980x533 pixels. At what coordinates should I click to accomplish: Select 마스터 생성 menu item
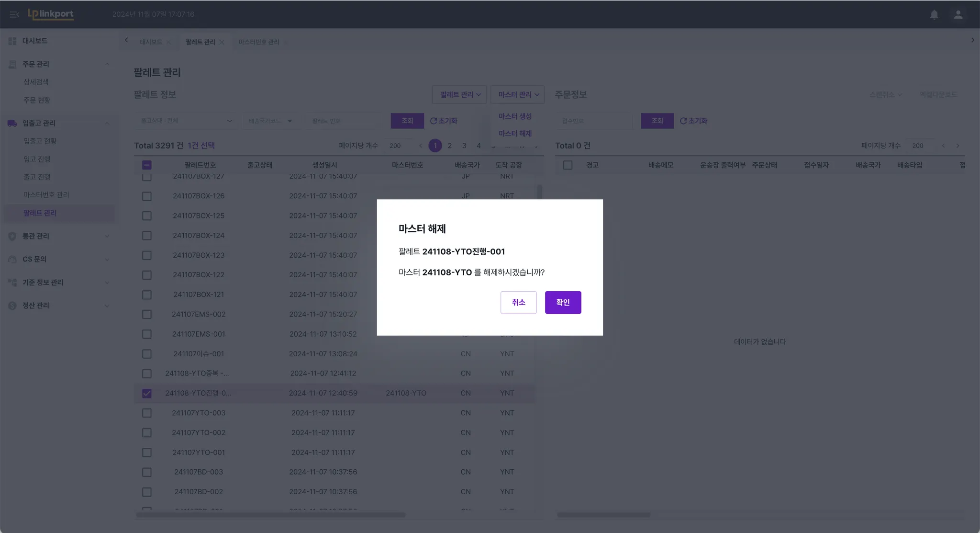coord(515,116)
